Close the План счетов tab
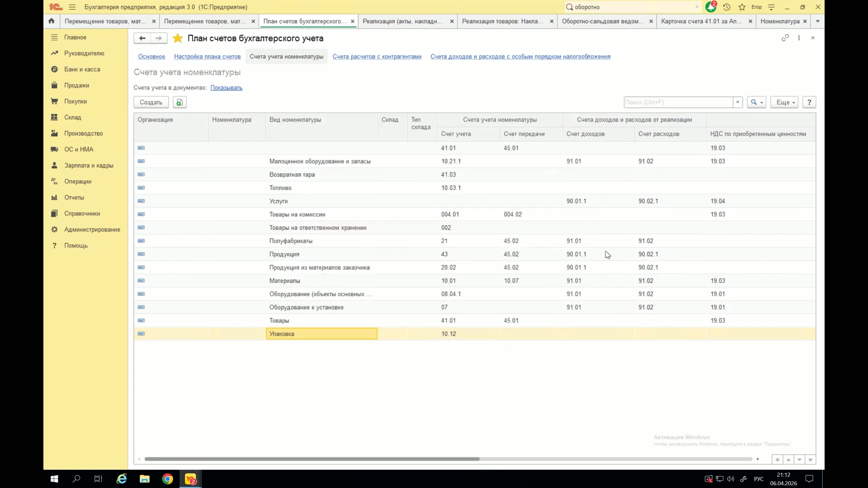This screenshot has width=868, height=488. tap(353, 21)
